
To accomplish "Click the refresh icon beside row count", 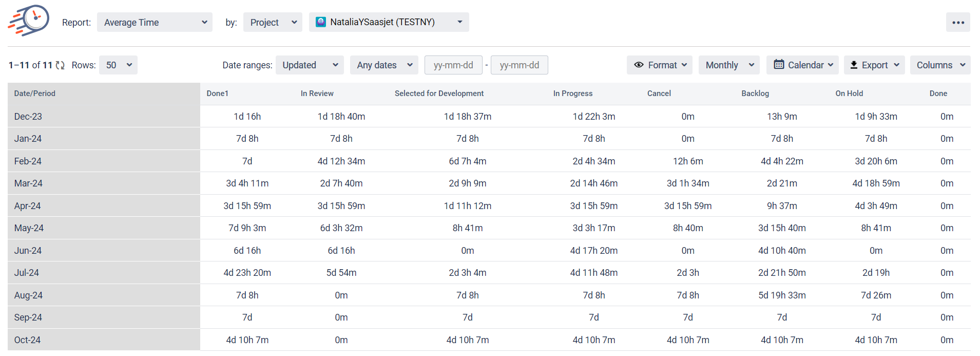I will point(60,65).
